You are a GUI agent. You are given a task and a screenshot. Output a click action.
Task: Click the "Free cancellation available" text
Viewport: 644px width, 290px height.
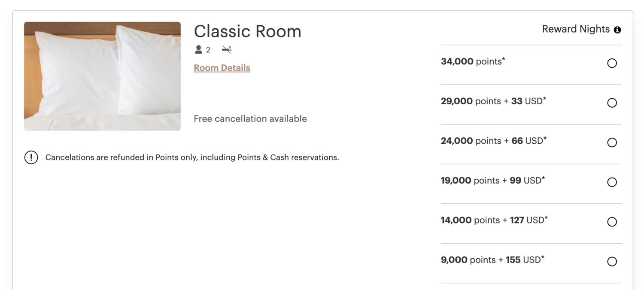coord(250,119)
